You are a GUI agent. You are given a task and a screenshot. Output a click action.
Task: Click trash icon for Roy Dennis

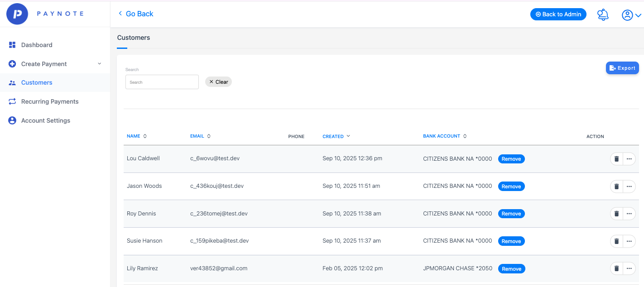[x=616, y=214]
